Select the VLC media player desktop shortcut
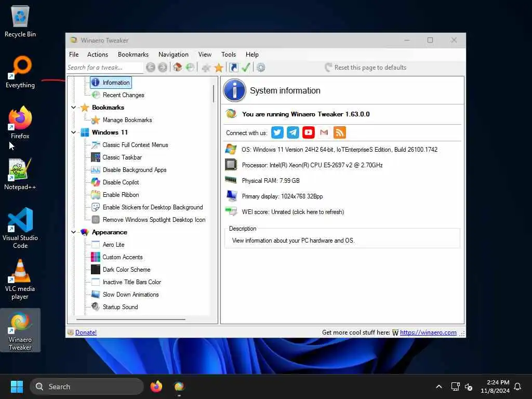Screen dimensions: 532x399 [x=20, y=280]
